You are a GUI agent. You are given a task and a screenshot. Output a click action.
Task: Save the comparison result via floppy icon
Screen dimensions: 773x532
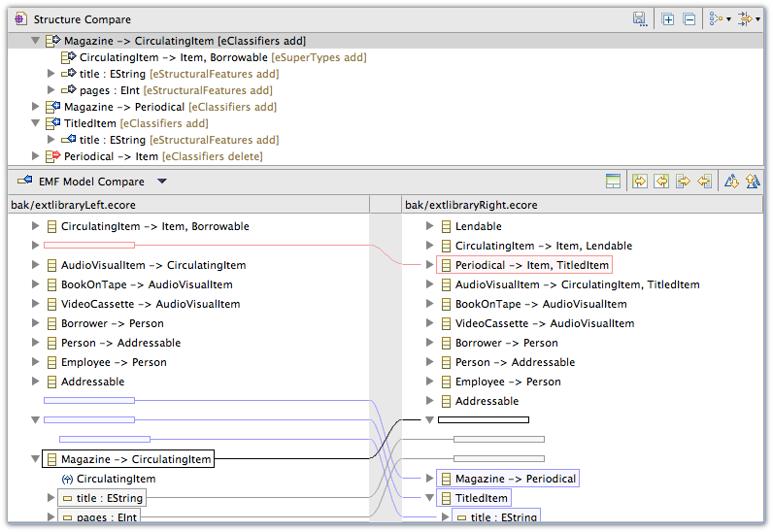pyautogui.click(x=639, y=19)
